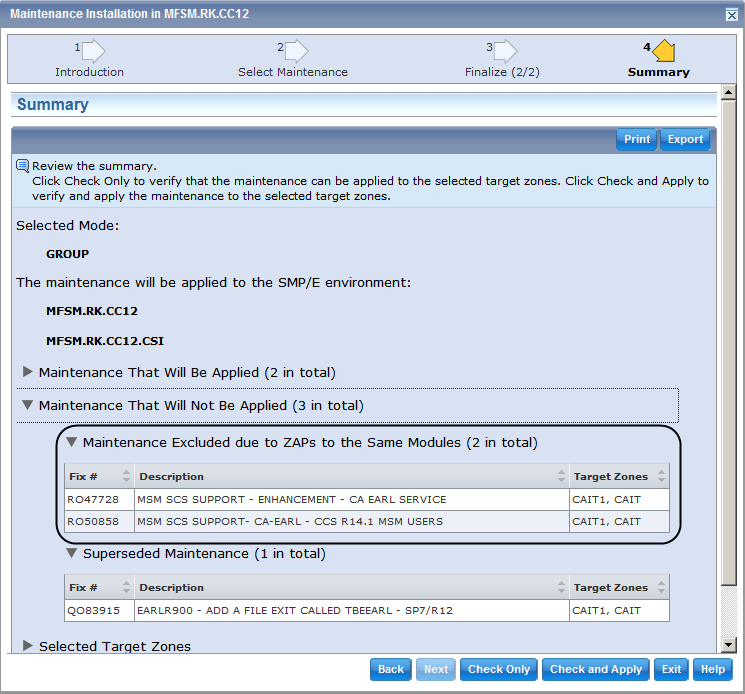Click the MFSM.RK.CC12.CSI text
Screen dimensions: 745x694
point(105,341)
